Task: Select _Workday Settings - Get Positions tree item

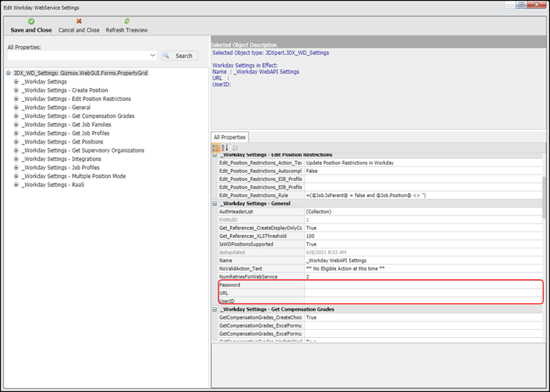Action: pos(62,142)
